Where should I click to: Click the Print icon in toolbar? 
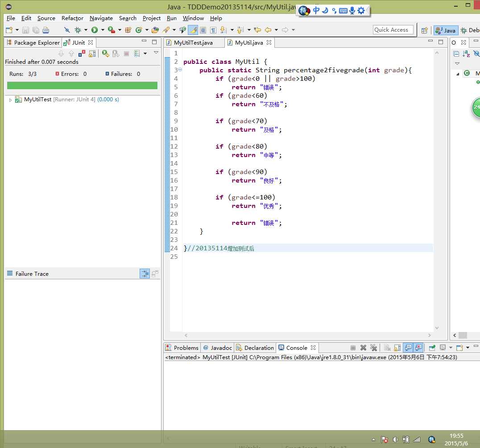[46, 30]
